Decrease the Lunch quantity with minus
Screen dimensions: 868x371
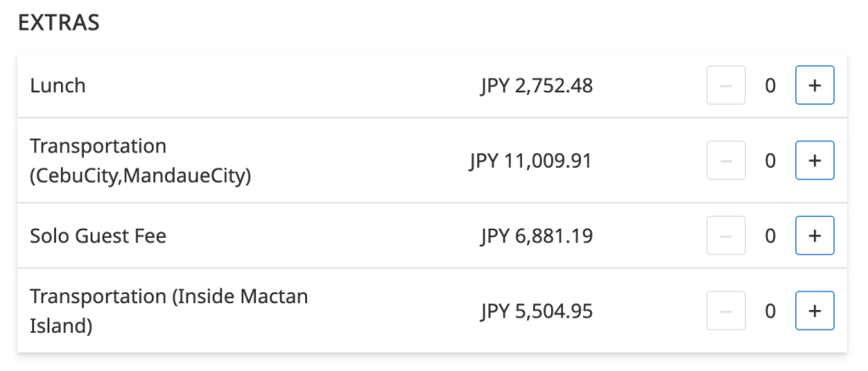726,86
